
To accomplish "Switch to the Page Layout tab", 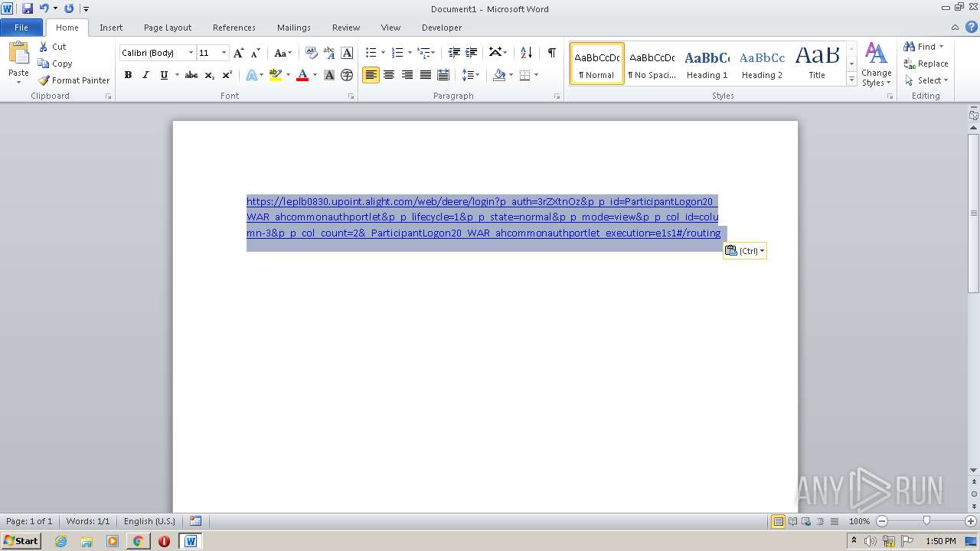I will click(168, 28).
